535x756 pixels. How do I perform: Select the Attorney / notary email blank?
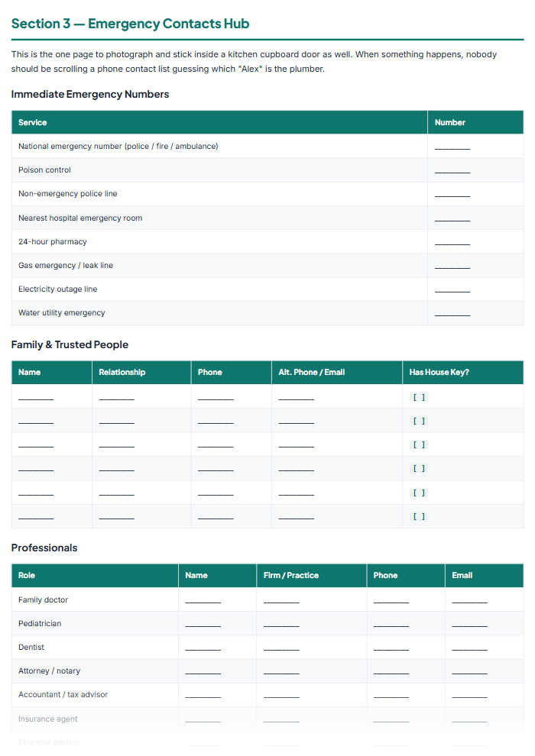(469, 672)
